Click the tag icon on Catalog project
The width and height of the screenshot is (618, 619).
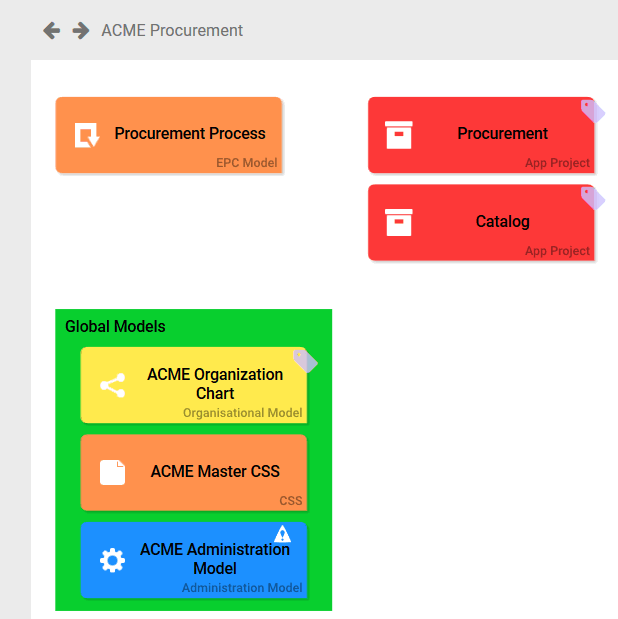click(593, 198)
